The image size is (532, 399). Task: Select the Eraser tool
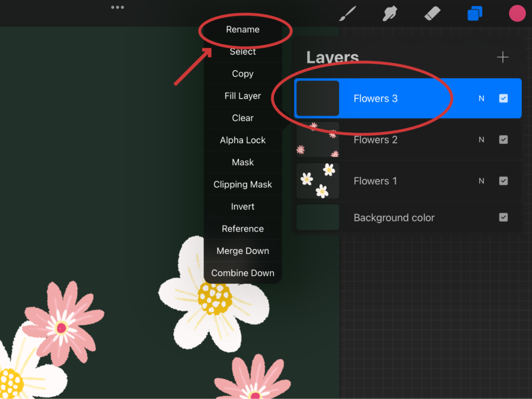click(432, 14)
